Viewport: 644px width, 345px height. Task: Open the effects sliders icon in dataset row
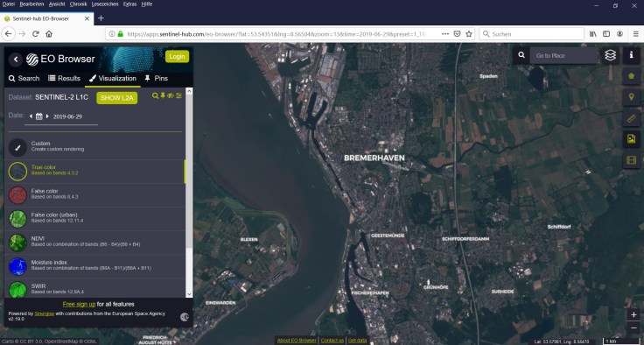178,95
